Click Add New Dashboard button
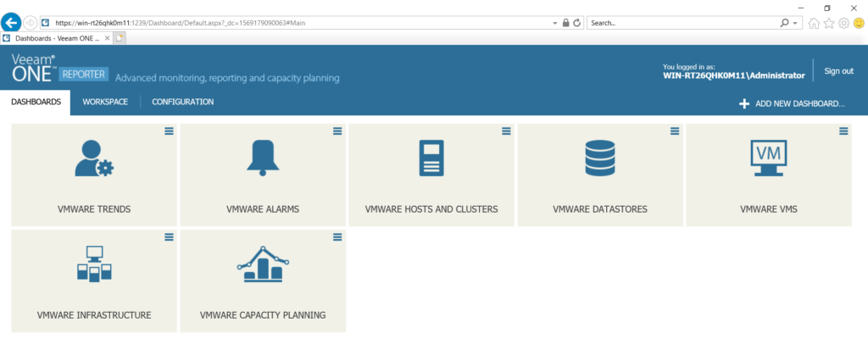868x361 pixels. 792,104
